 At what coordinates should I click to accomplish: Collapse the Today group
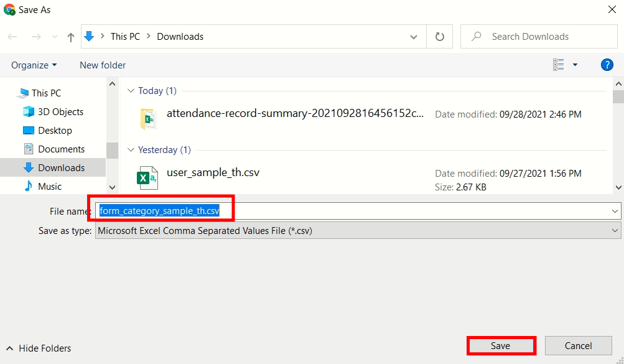point(131,91)
